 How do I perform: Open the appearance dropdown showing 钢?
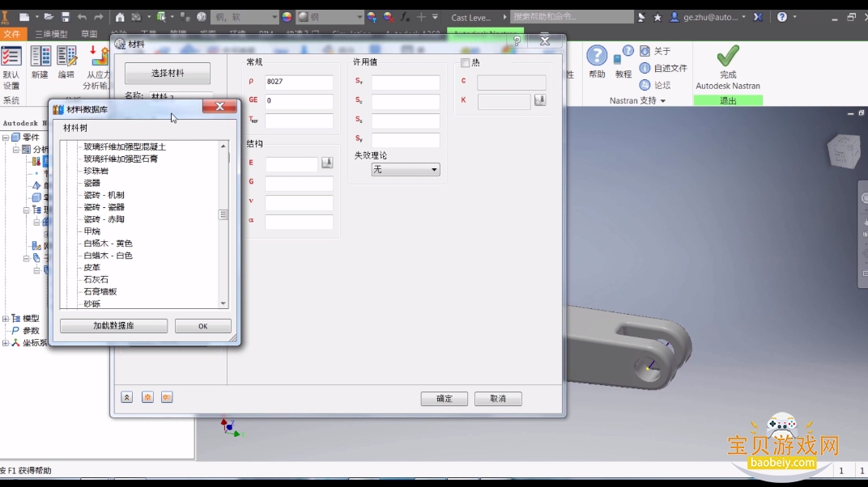point(330,17)
